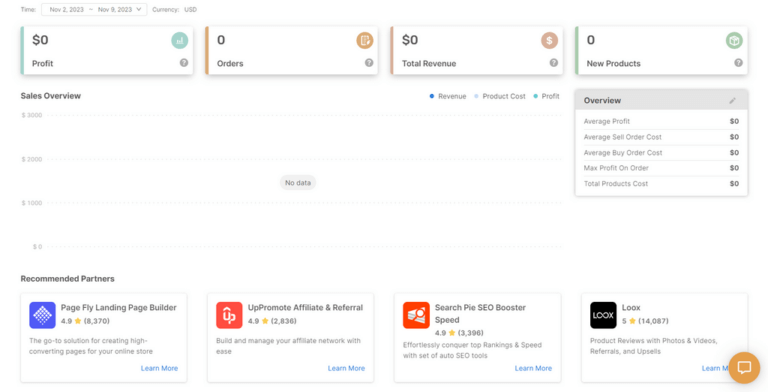Click the Currency USD value
This screenshot has height=392, width=768.
pyautogui.click(x=191, y=9)
